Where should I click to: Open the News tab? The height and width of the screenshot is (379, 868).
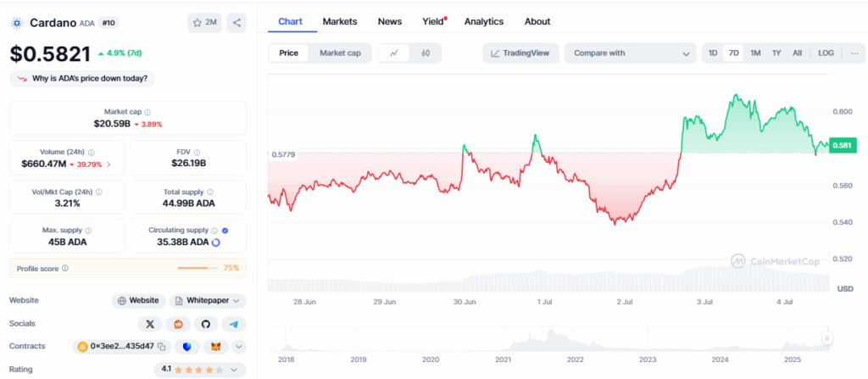pyautogui.click(x=390, y=21)
